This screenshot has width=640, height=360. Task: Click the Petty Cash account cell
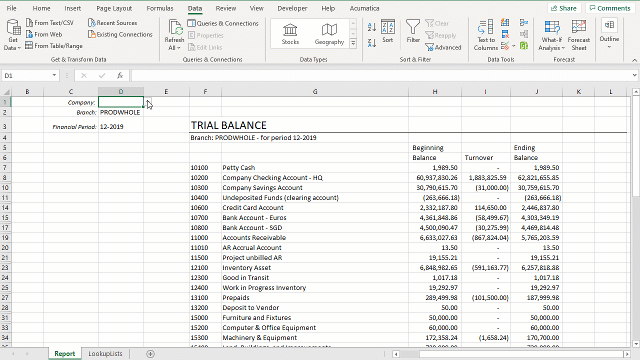(315, 167)
